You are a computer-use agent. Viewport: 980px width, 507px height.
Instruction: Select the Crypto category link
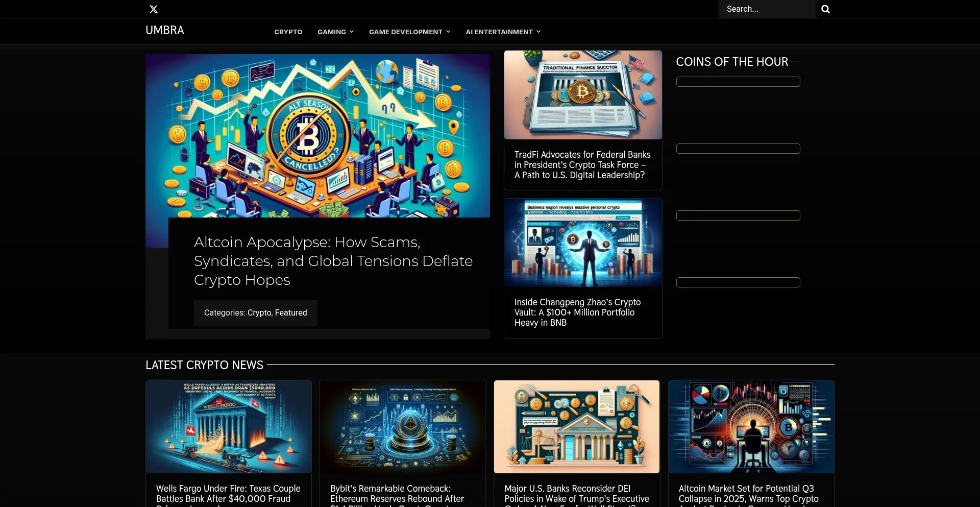point(259,312)
